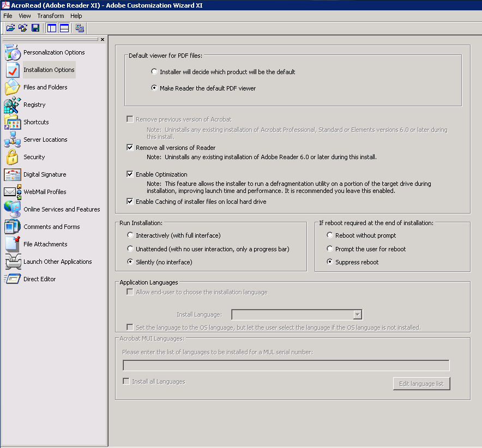Select the Digital Signature icon

[x=12, y=174]
